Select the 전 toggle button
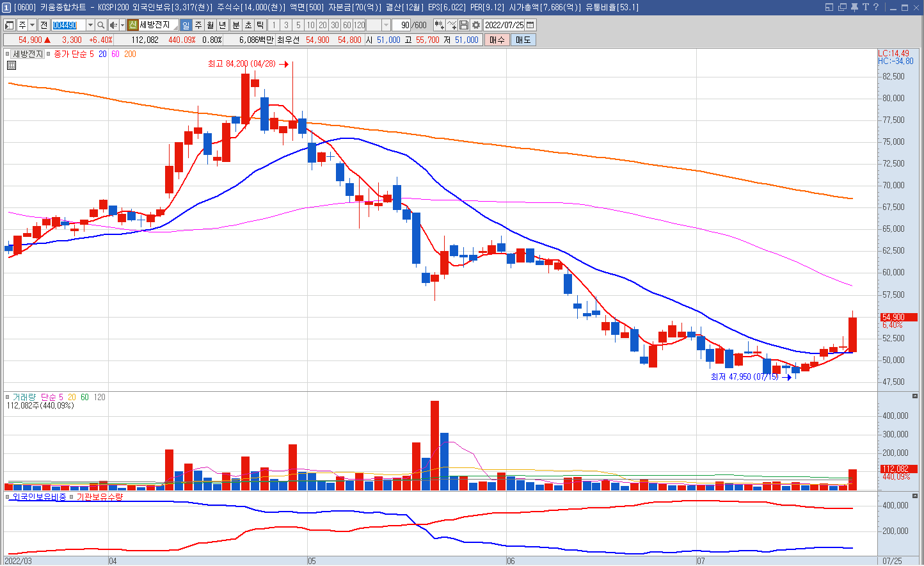924x566 pixels. (44, 25)
